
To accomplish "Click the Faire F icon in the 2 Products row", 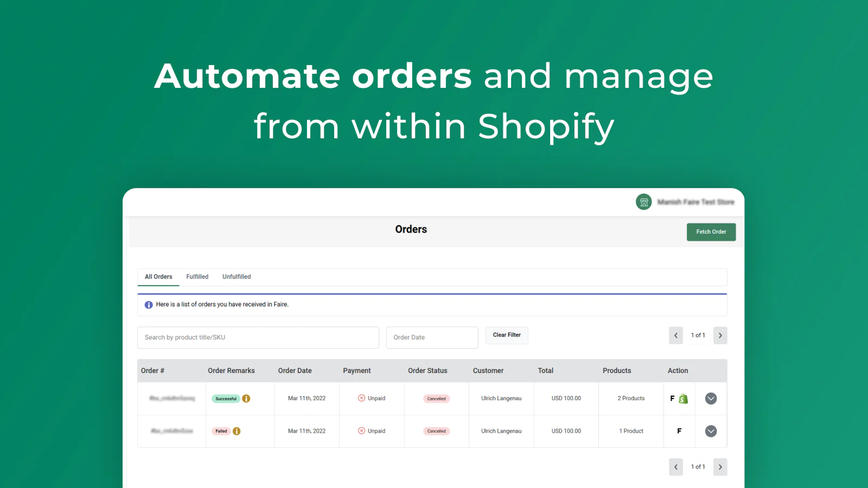I will [673, 399].
